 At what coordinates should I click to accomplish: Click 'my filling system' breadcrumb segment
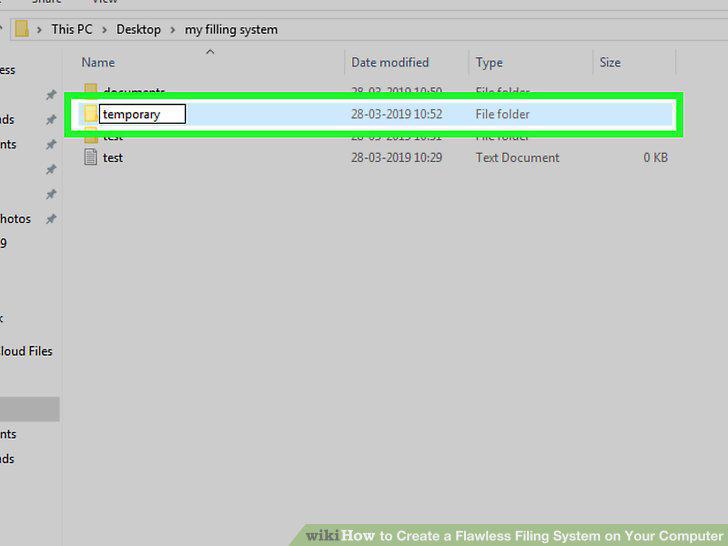pyautogui.click(x=231, y=30)
